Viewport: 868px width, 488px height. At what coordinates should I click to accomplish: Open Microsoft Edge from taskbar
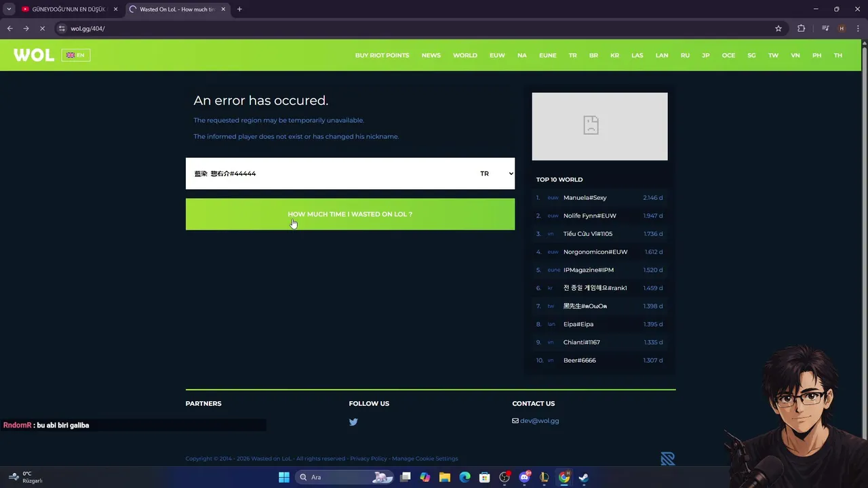465,477
